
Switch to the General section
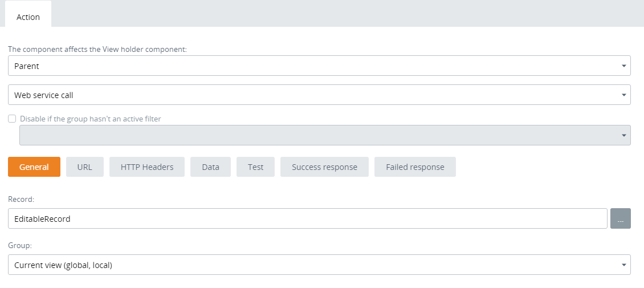tap(34, 167)
